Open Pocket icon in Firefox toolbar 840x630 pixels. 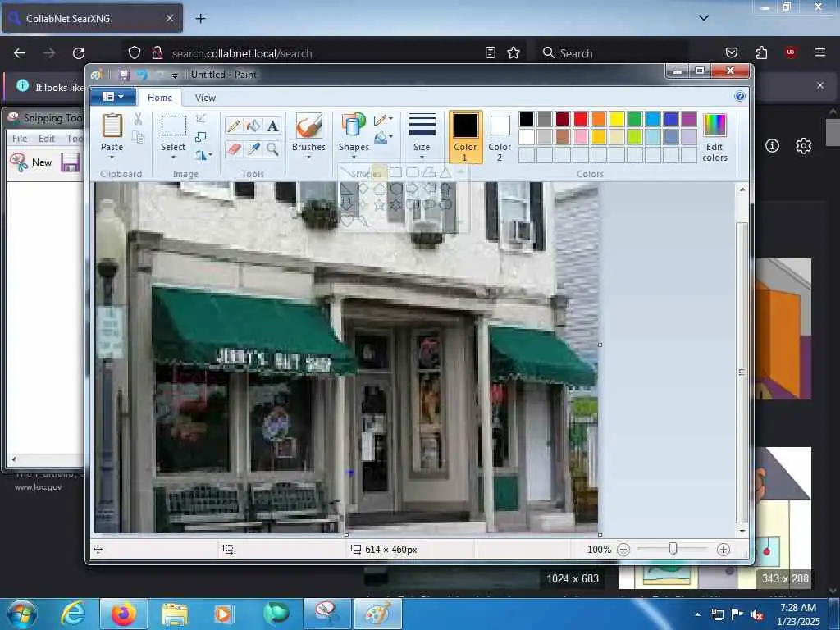point(731,52)
